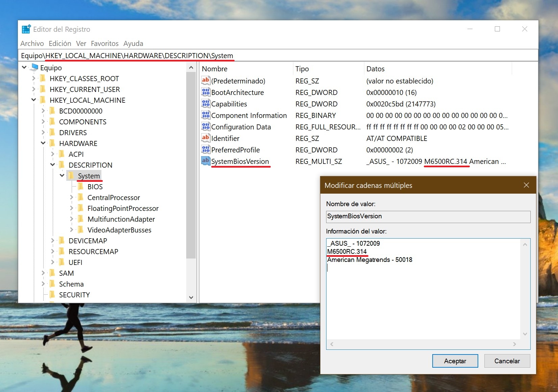The height and width of the screenshot is (392, 558).
Task: Select the BootArchitecture DWORD value icon
Action: (x=205, y=92)
